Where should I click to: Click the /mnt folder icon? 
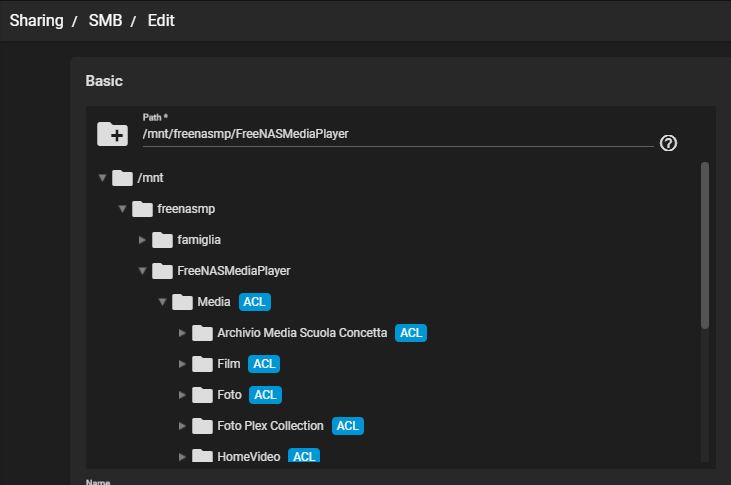(x=123, y=178)
